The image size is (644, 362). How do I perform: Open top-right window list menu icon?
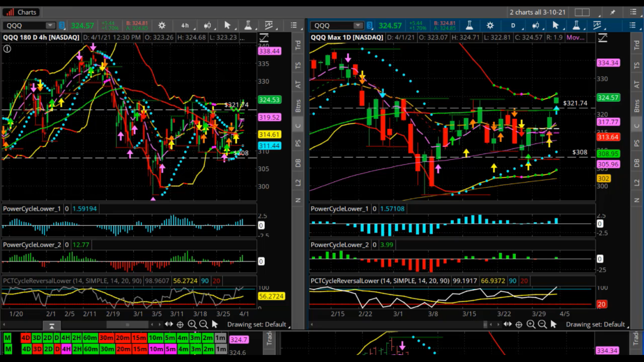(x=633, y=12)
